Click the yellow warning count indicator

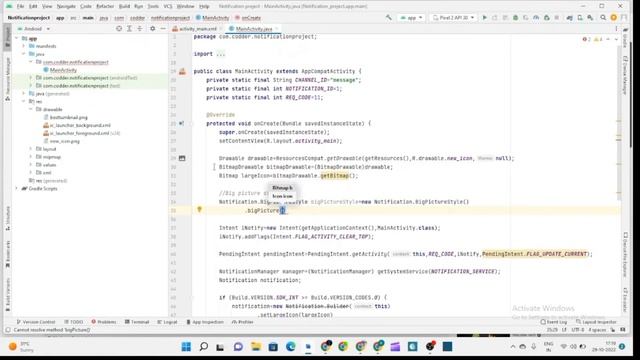click(x=598, y=39)
